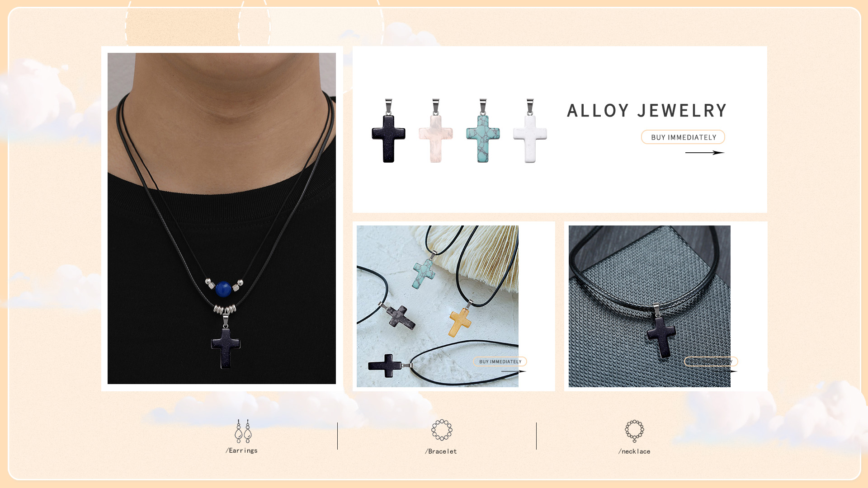
Task: Select the turquoise cross pendant
Action: point(483,131)
